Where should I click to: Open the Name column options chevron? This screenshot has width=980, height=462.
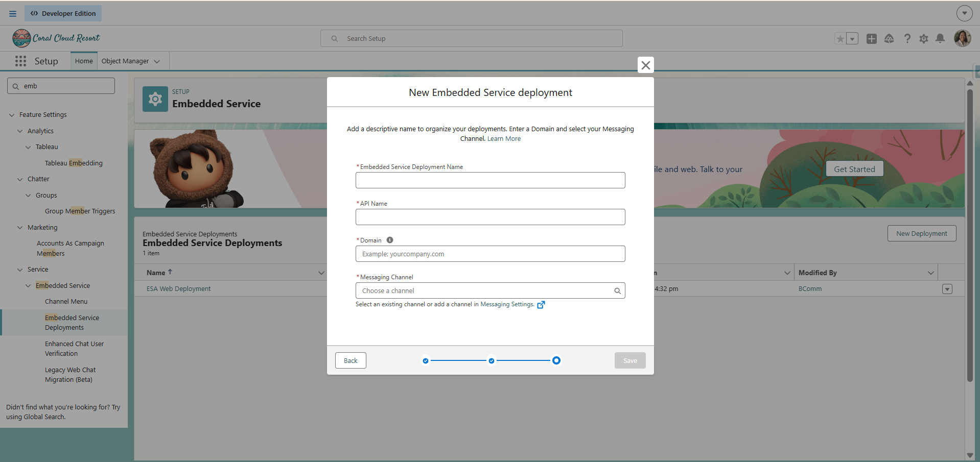tap(321, 273)
